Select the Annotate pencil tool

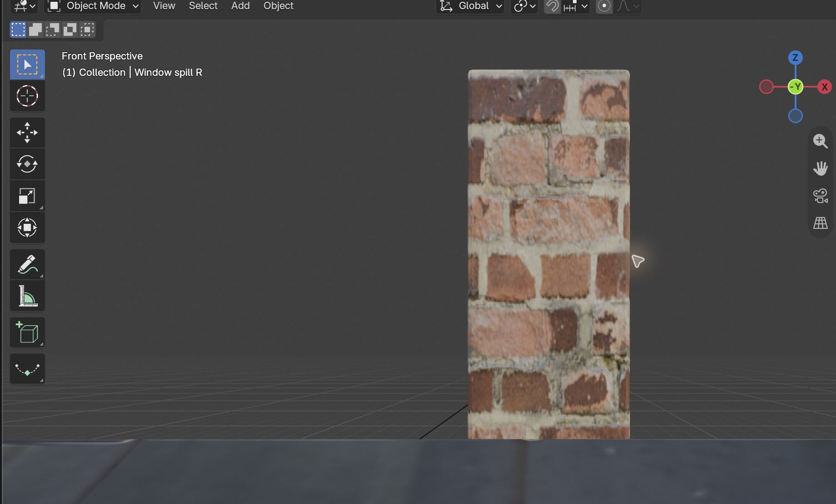[x=27, y=264]
